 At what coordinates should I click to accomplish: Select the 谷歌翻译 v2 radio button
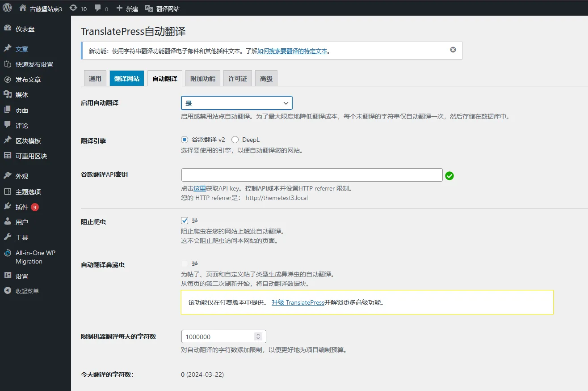pyautogui.click(x=185, y=140)
